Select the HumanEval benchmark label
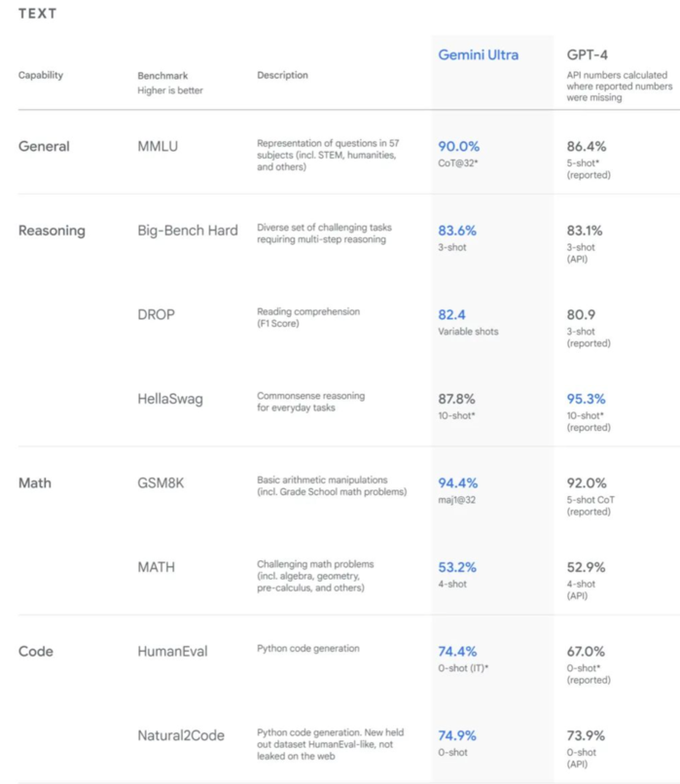This screenshot has height=784, width=680. pos(173,652)
